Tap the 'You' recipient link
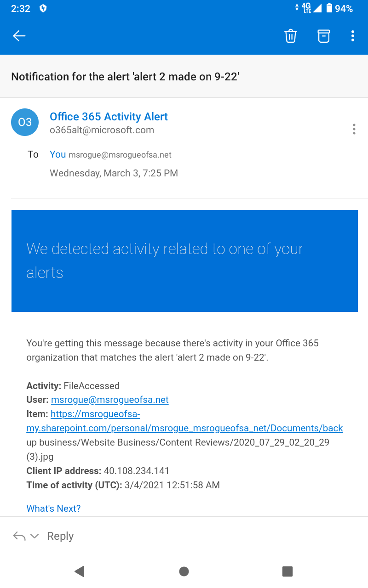The image size is (368, 588). point(58,154)
